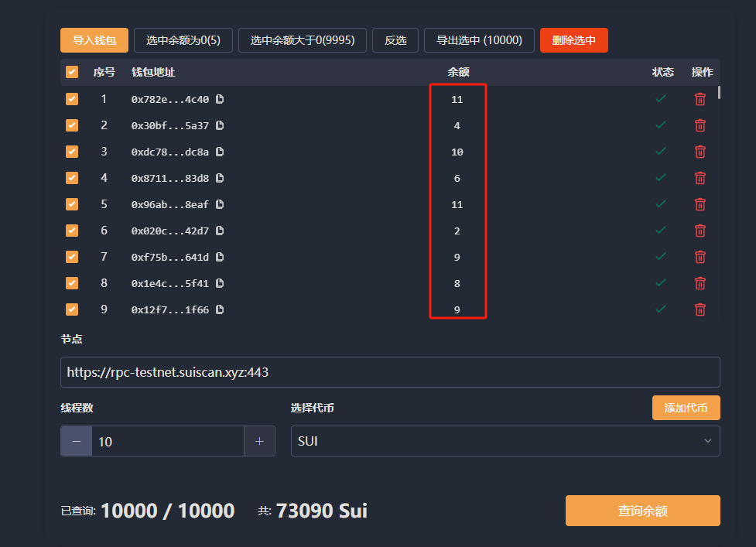Copy address 0xdc78...dc8a using the copy icon
Image resolution: width=756 pixels, height=547 pixels.
coord(220,152)
